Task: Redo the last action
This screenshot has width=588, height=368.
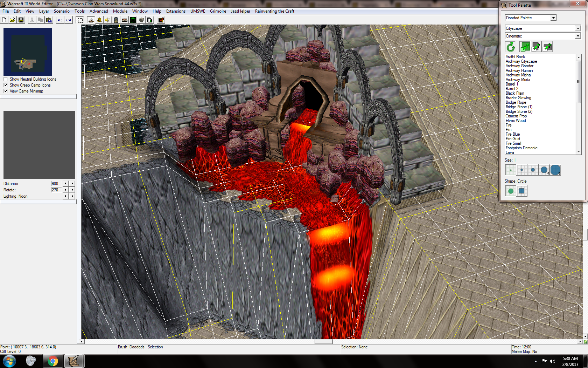Action: 69,20
